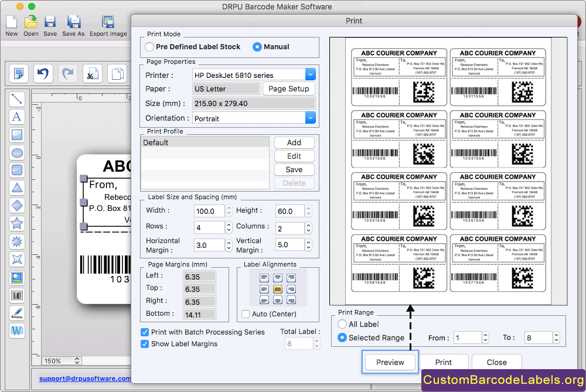Select center-middle label alignment
This screenshot has width=586, height=392.
278,289
